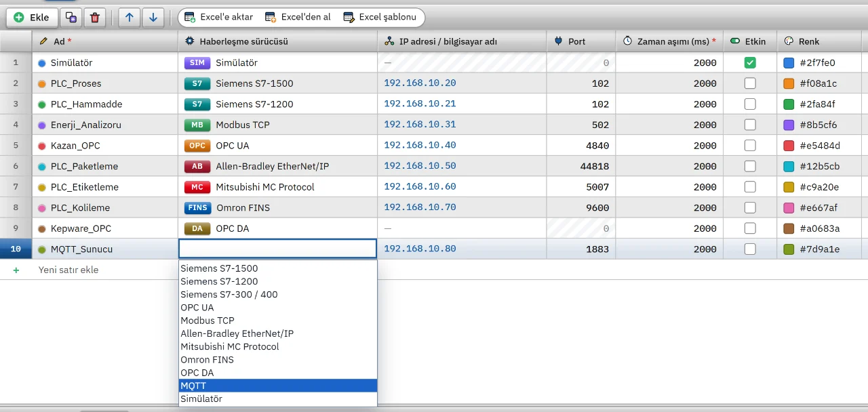Click the duplicate row icon in toolbar
Image resolution: width=868 pixels, height=412 pixels.
tap(72, 18)
